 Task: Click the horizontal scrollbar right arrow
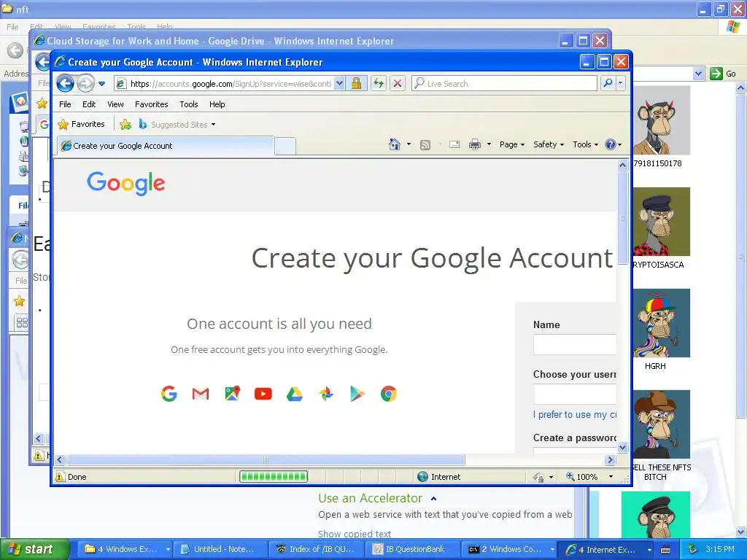tap(611, 459)
